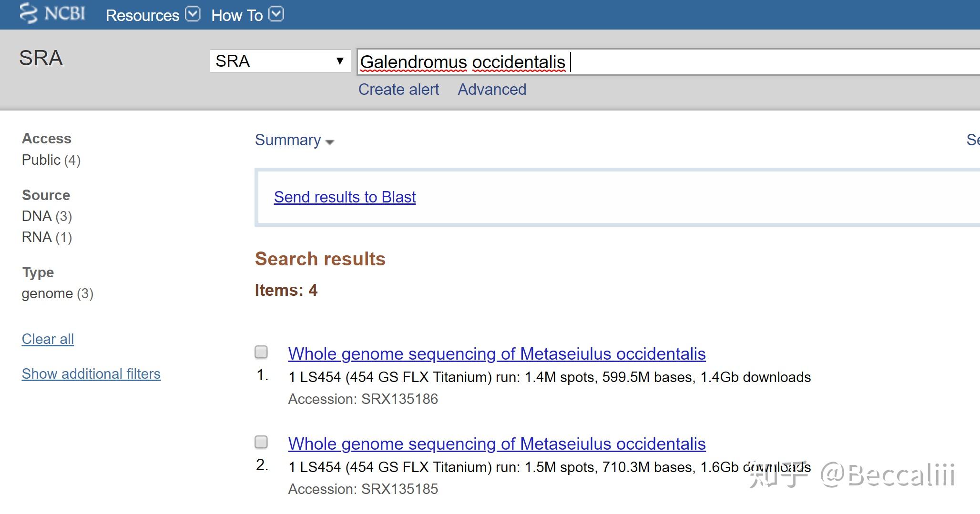Viewport: 980px width, 514px height.
Task: Click Show additional filters
Action: (91, 374)
